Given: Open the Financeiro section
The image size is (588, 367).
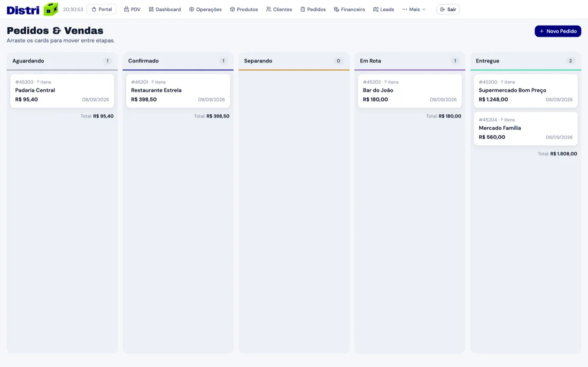Looking at the screenshot, I should click(x=350, y=10).
